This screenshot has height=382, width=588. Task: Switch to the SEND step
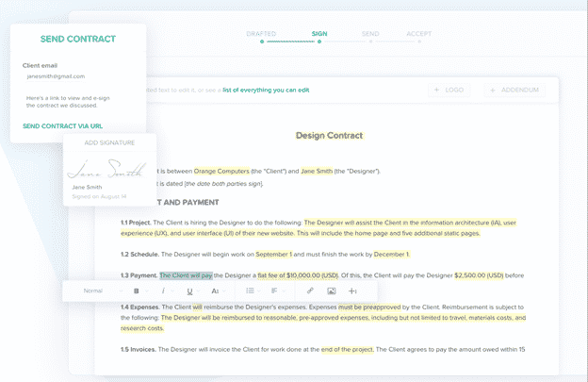(x=370, y=34)
